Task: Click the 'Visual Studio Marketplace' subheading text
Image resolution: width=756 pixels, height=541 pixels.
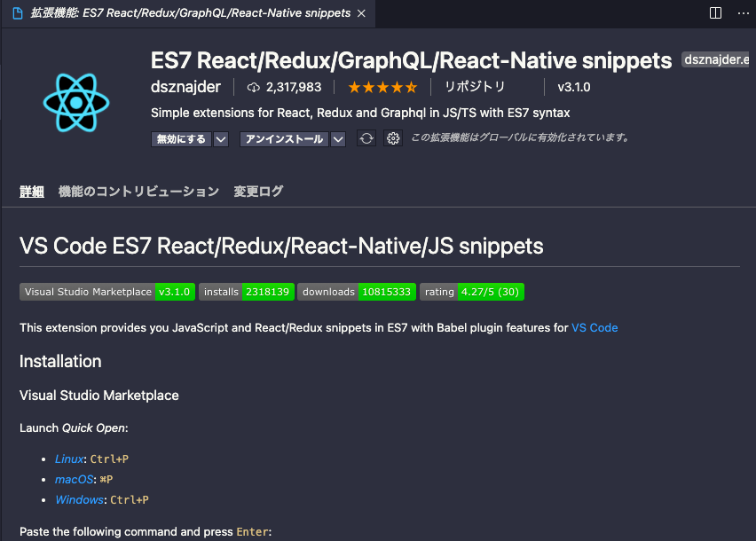Action: pyautogui.click(x=99, y=396)
